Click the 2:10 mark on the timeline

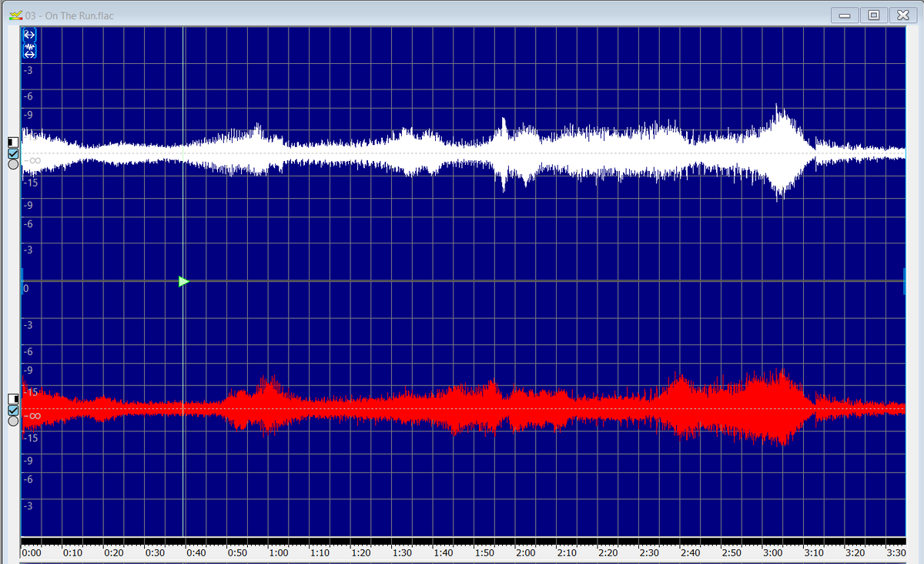coord(566,552)
